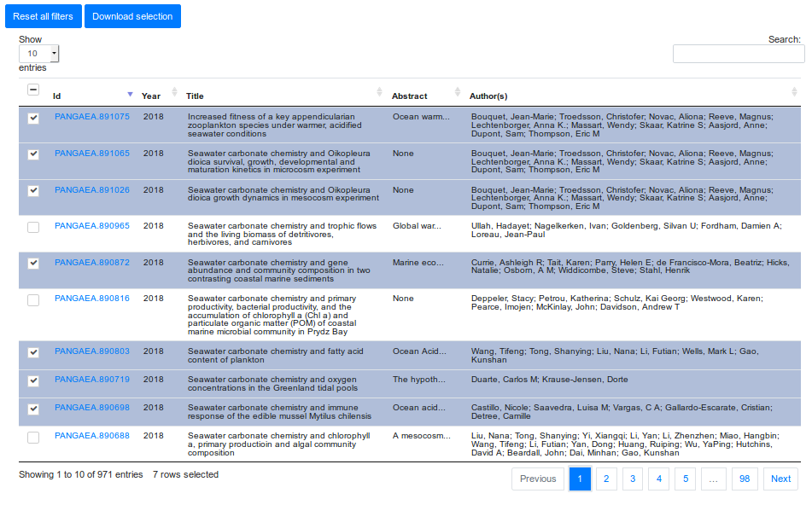Open dataset link PANGAEA.890965
The height and width of the screenshot is (505, 812).
[x=92, y=225]
